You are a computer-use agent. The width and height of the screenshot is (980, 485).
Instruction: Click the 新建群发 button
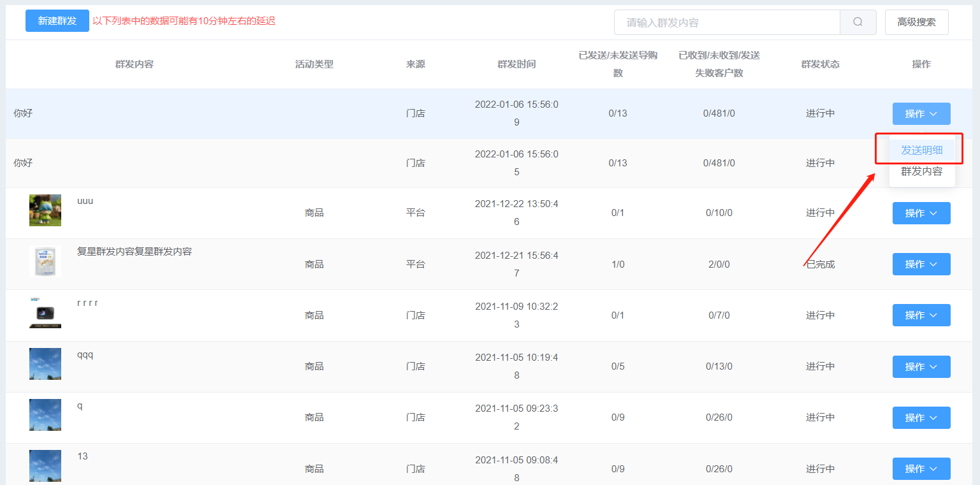pyautogui.click(x=57, y=21)
